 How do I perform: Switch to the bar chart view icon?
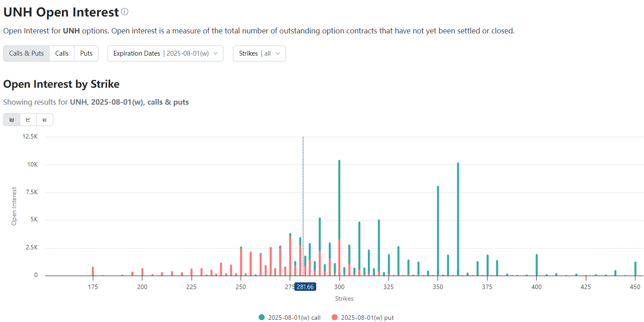[12, 120]
